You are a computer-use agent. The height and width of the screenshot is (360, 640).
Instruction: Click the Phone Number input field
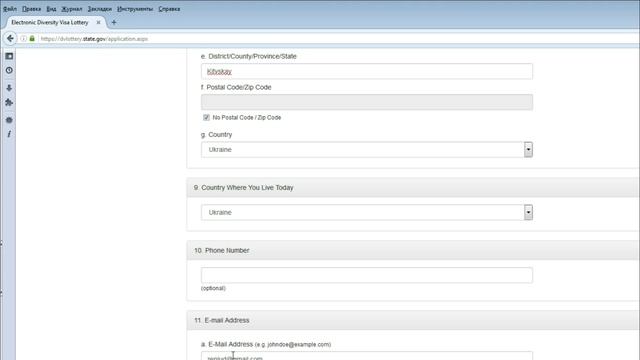point(367,275)
